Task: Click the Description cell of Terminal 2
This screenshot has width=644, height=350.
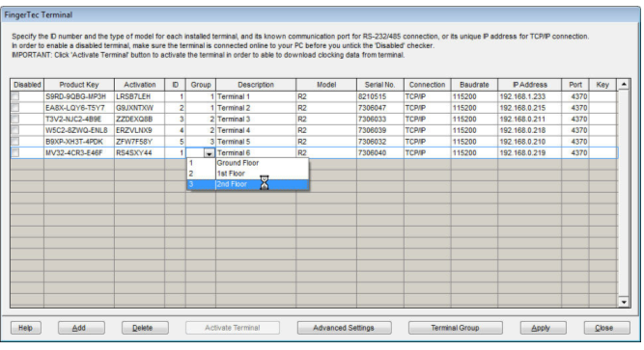Action: (256, 108)
